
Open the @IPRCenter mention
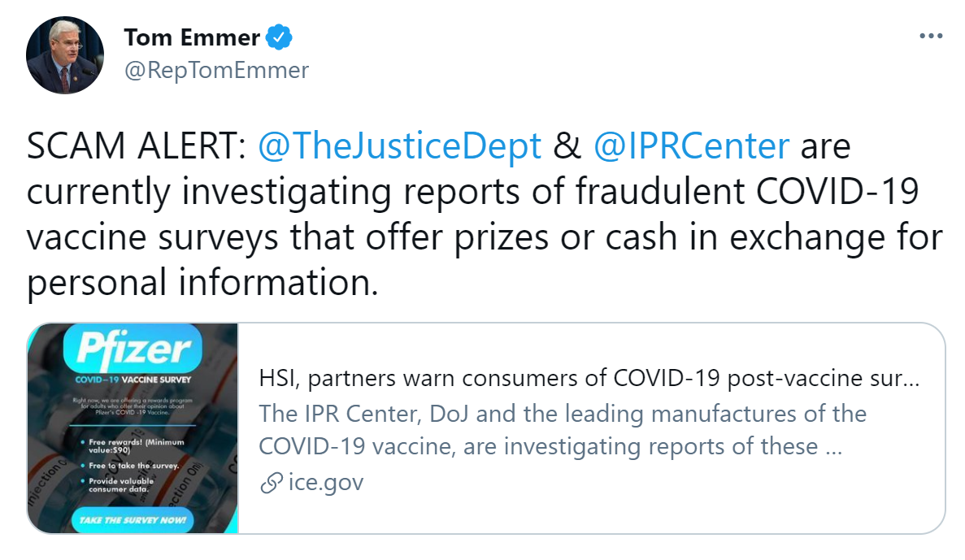(x=691, y=146)
